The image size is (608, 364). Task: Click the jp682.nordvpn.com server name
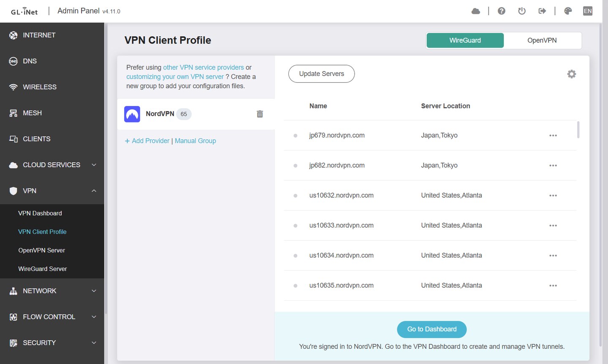(337, 166)
